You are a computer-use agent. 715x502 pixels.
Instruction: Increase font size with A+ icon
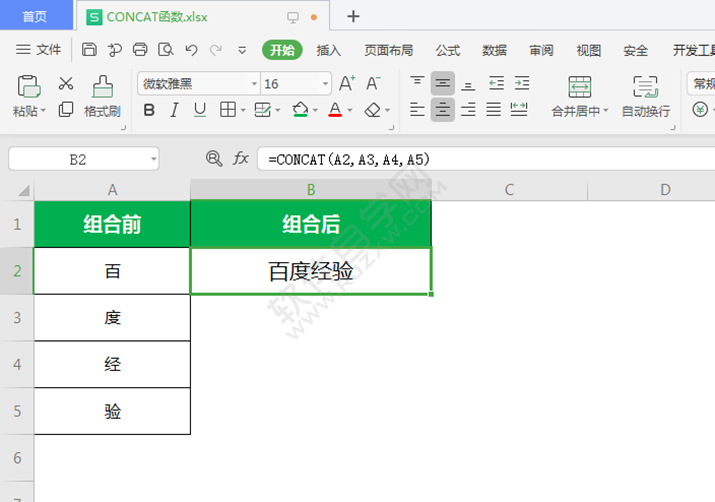point(347,83)
